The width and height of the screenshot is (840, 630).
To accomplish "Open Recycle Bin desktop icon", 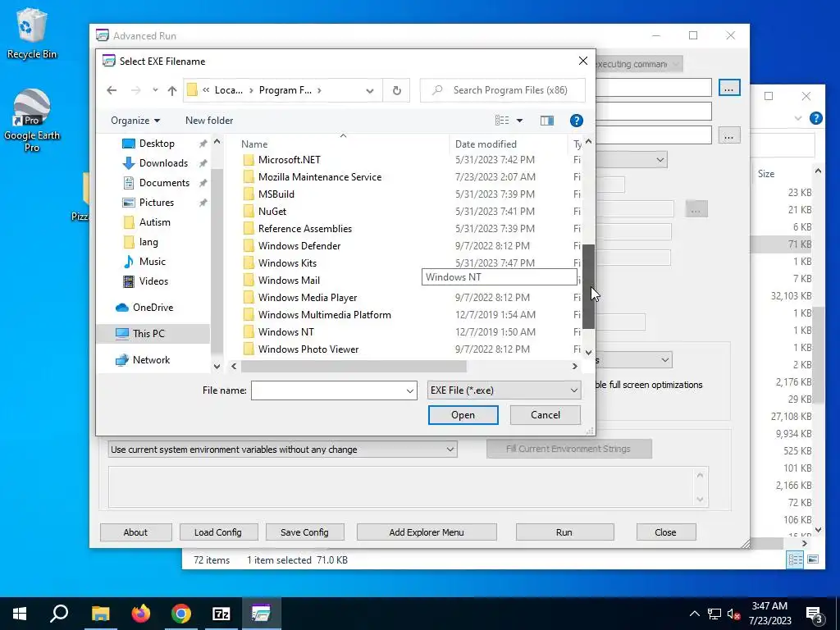I will pyautogui.click(x=32, y=33).
